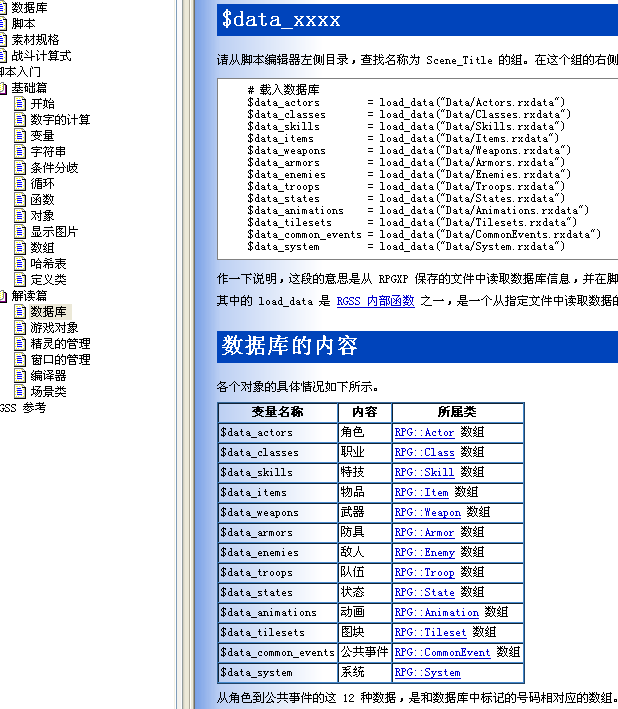Screen dimensions: 618x709
Task: Open the RPG::Item class link
Action: point(421,492)
